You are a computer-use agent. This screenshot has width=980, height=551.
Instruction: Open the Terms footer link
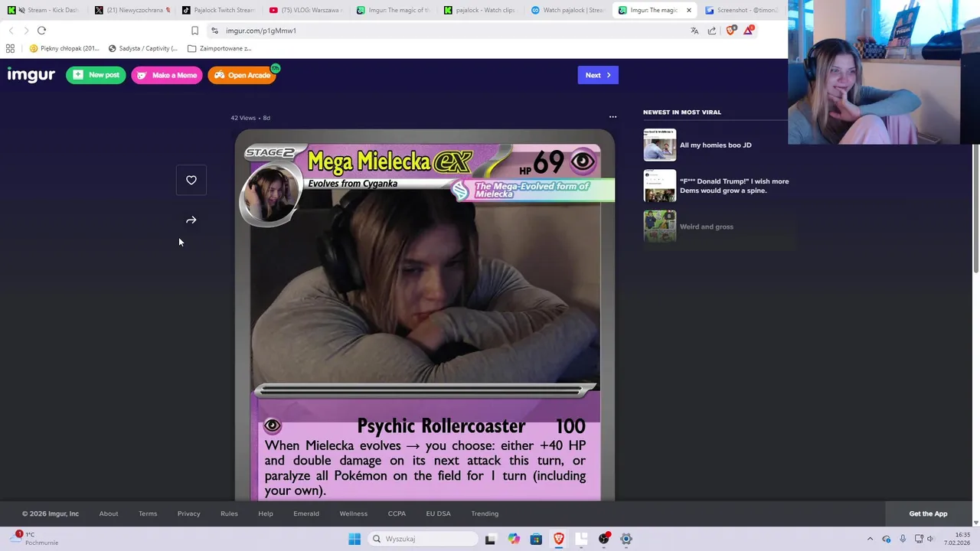(x=148, y=514)
